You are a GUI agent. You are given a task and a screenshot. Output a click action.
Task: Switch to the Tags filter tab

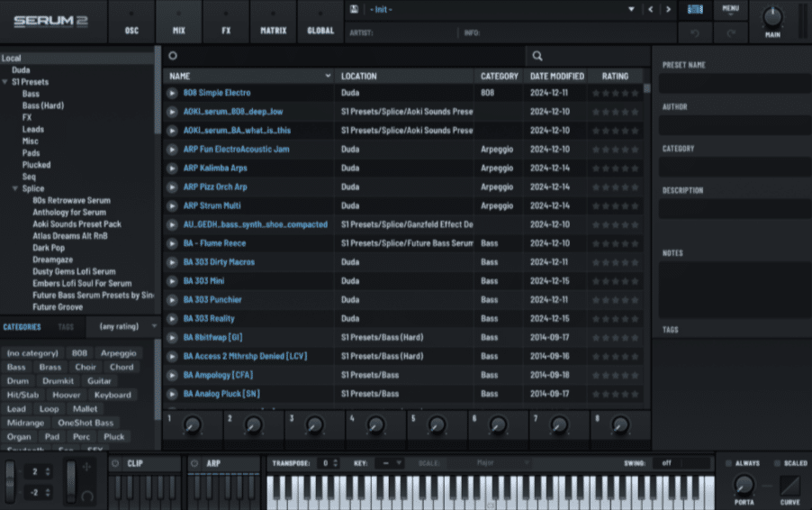click(66, 327)
